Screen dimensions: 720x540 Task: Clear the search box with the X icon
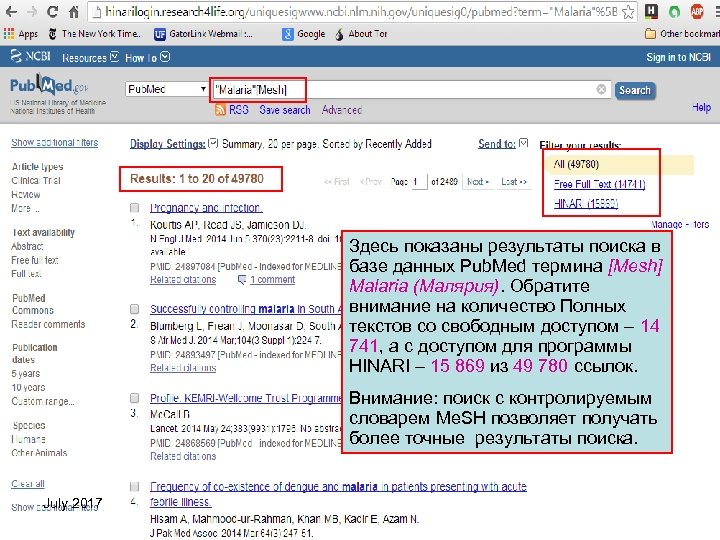601,90
